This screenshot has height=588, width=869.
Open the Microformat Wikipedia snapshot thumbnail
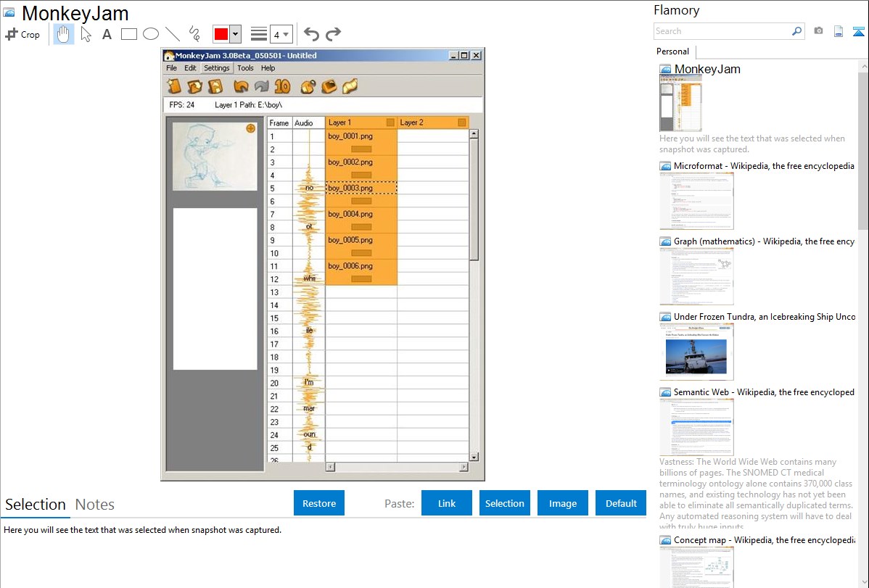(696, 201)
